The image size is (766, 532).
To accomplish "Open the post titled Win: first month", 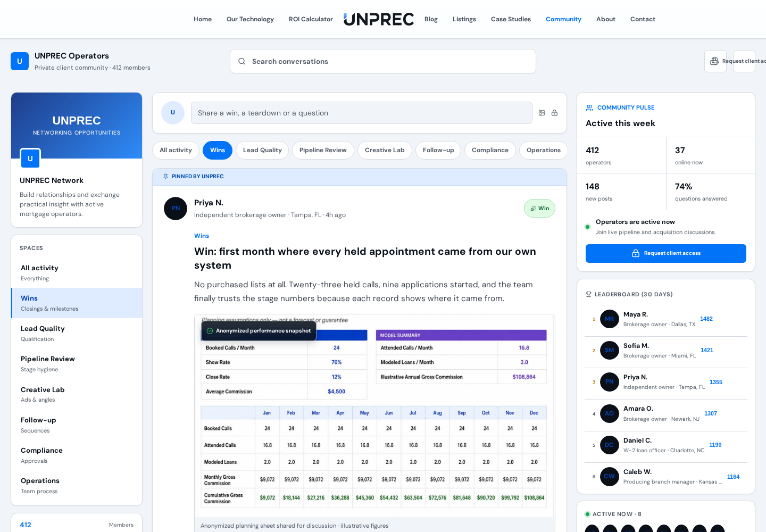I will click(365, 259).
